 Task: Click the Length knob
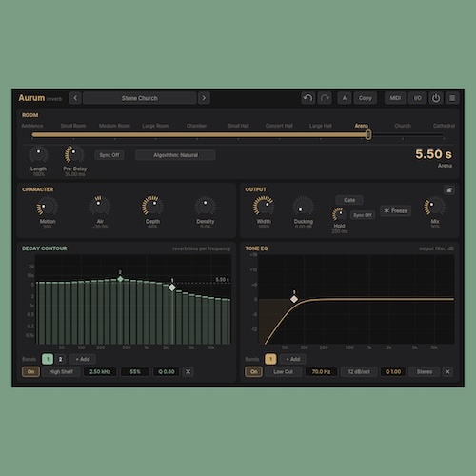38,154
